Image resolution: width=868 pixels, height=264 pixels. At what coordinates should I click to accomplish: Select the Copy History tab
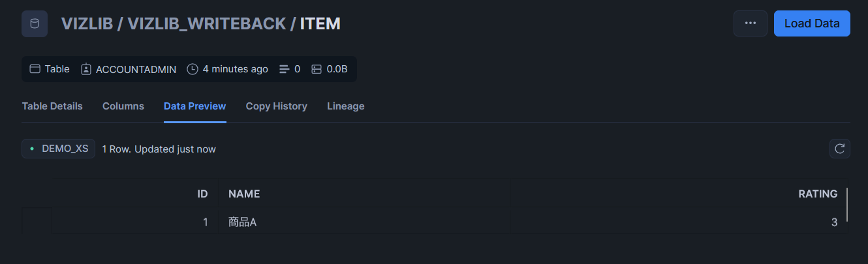pyautogui.click(x=277, y=106)
